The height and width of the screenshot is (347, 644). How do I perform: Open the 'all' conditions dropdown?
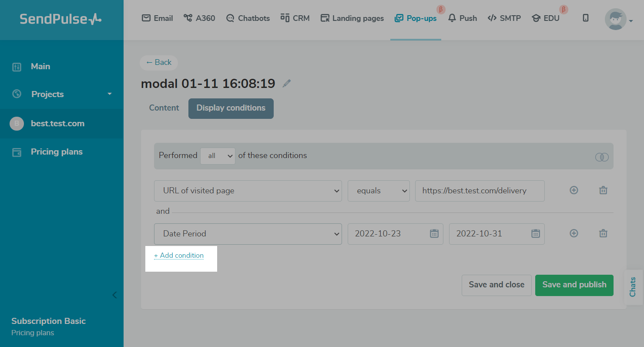[218, 156]
